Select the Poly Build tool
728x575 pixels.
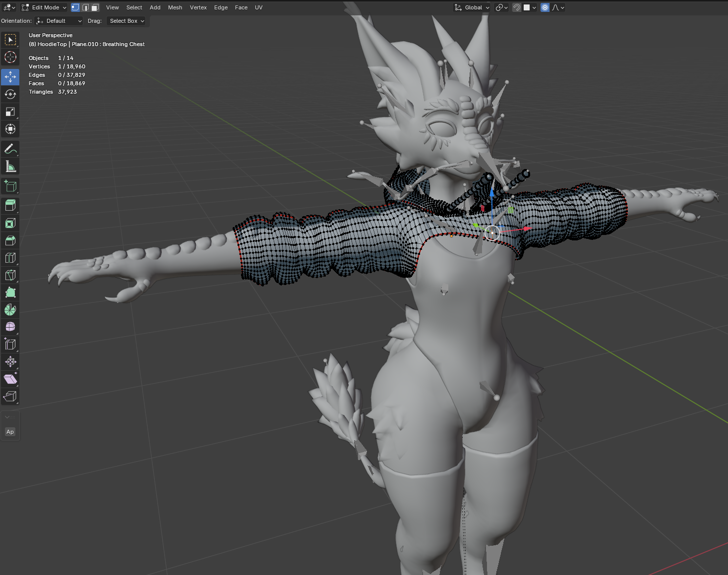[10, 292]
